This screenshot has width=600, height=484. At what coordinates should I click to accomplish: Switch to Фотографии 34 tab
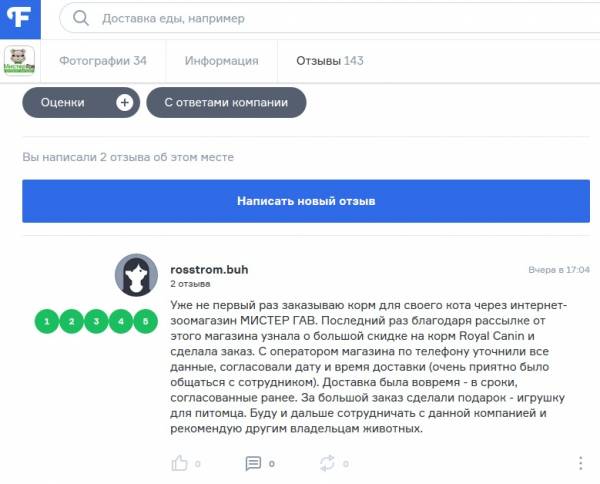point(103,61)
